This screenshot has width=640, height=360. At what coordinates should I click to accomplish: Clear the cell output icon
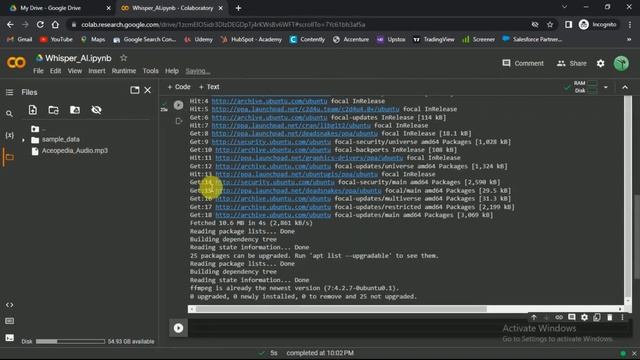[x=178, y=121]
